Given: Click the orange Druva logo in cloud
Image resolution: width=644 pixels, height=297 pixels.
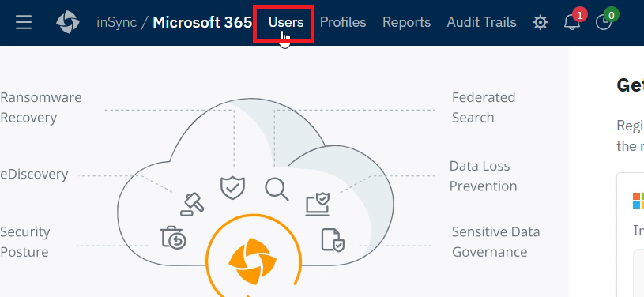Looking at the screenshot, I should [x=253, y=261].
